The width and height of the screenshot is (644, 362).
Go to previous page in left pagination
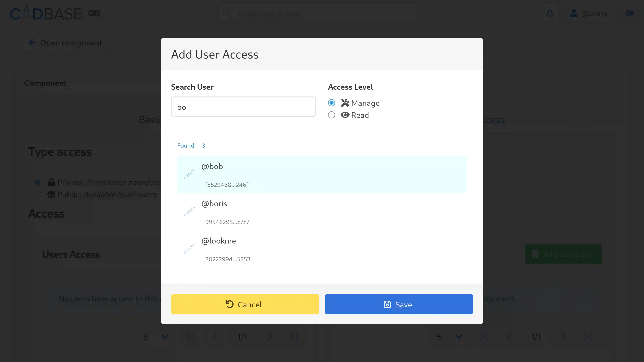pyautogui.click(x=215, y=337)
